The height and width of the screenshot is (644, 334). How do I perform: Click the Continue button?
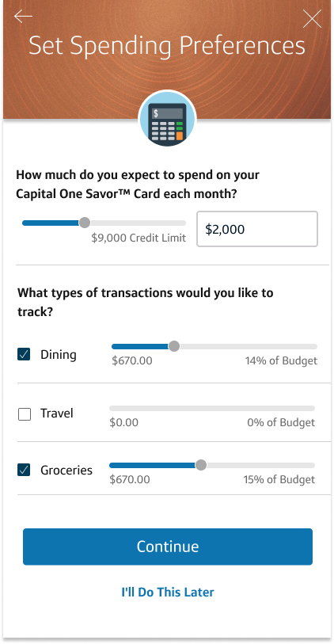(x=168, y=547)
